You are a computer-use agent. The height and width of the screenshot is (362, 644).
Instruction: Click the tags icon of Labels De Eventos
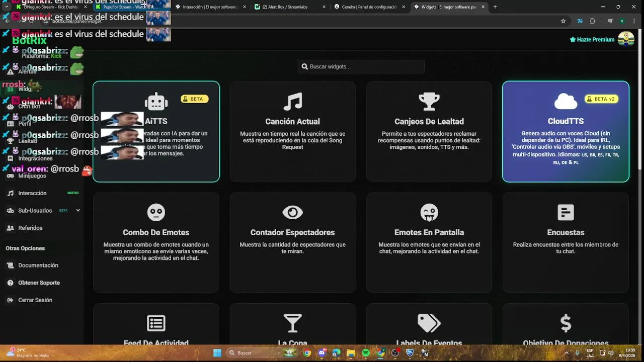pos(429,323)
